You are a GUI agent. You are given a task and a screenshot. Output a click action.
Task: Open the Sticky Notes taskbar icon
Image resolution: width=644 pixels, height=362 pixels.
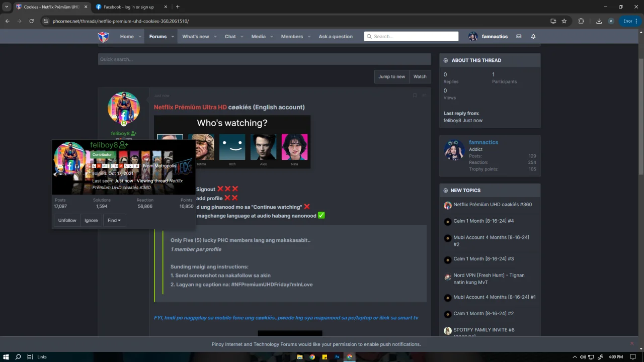tap(325, 357)
